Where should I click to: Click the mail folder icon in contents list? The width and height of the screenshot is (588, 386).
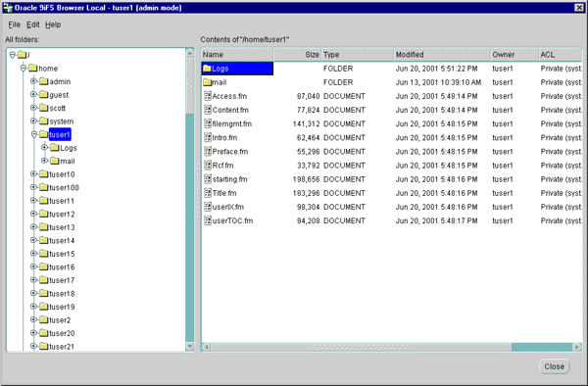[208, 82]
